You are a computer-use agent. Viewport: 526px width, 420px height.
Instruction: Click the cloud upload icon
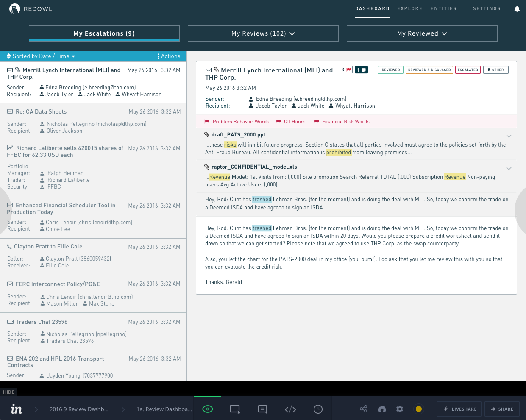click(x=382, y=409)
